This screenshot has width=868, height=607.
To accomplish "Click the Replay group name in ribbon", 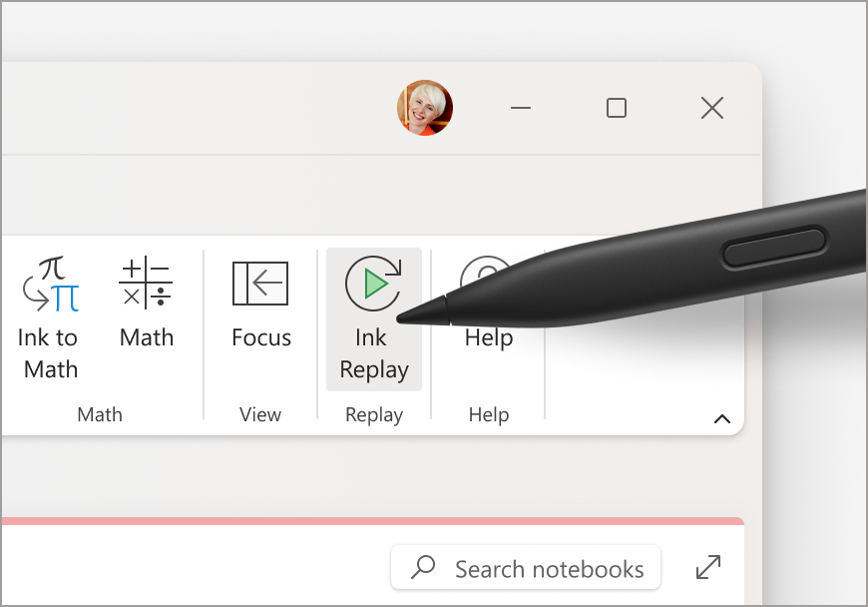I will 374,414.
